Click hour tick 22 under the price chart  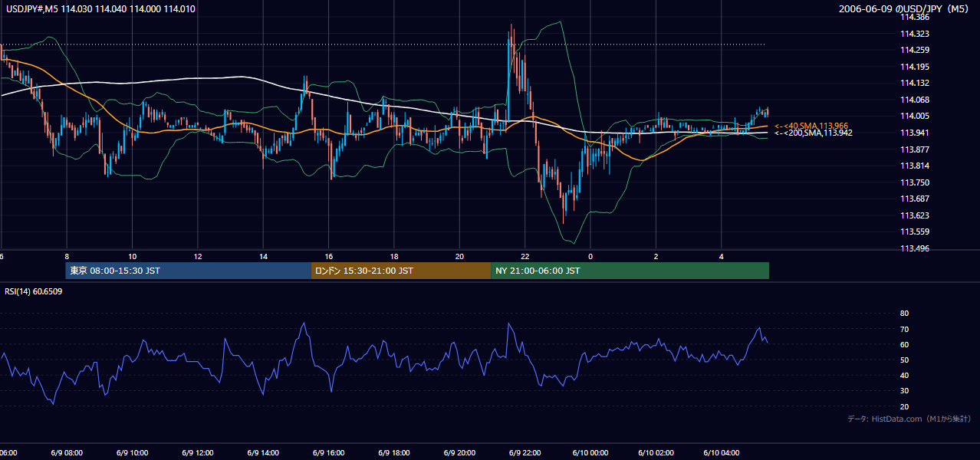coord(525,256)
